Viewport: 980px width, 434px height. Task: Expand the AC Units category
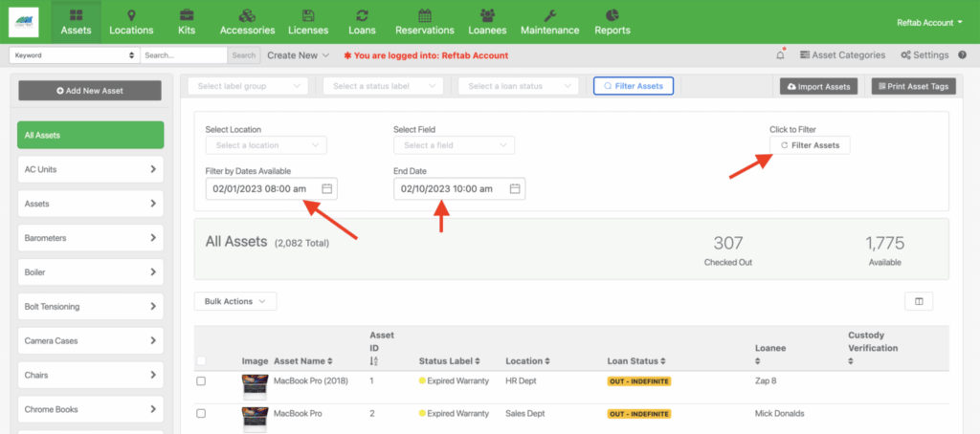click(x=91, y=169)
